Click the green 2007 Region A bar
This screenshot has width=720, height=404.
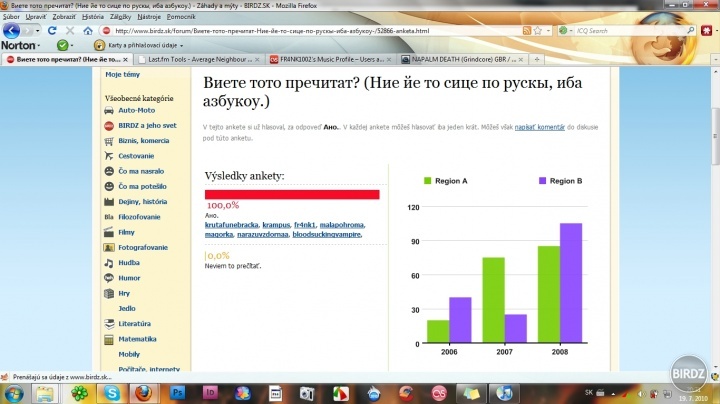(x=494, y=300)
